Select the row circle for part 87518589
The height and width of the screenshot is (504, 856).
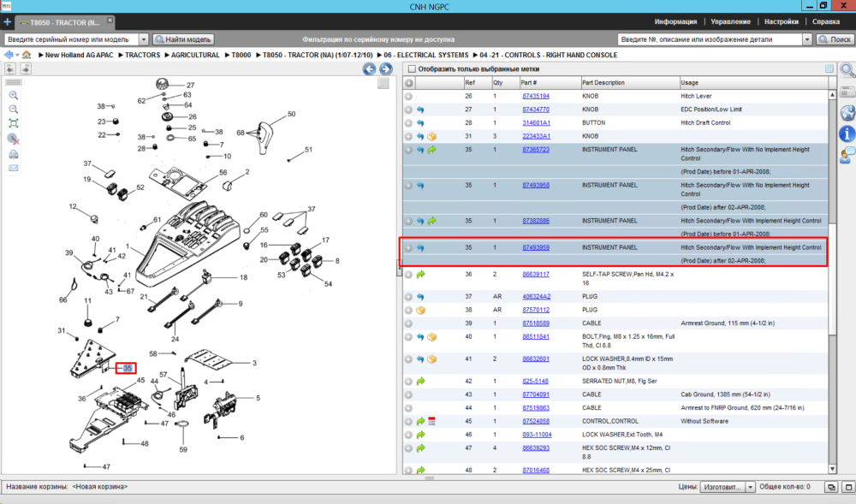click(x=408, y=323)
